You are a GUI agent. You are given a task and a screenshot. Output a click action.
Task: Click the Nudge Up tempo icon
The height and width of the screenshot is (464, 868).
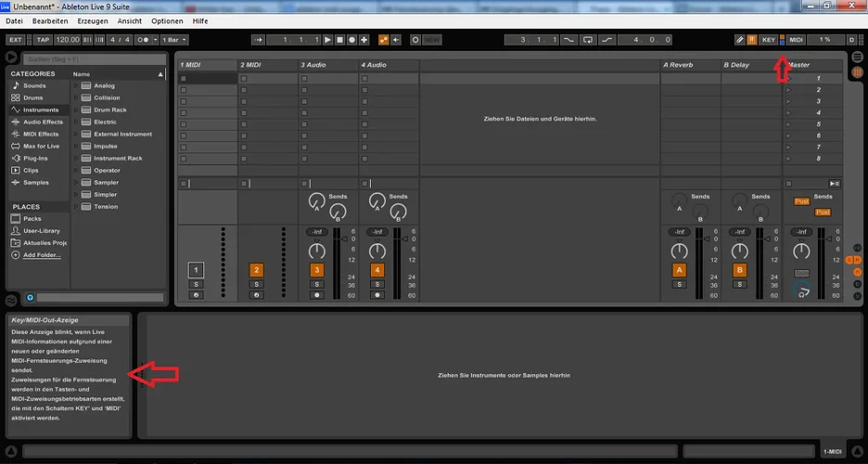tap(99, 40)
